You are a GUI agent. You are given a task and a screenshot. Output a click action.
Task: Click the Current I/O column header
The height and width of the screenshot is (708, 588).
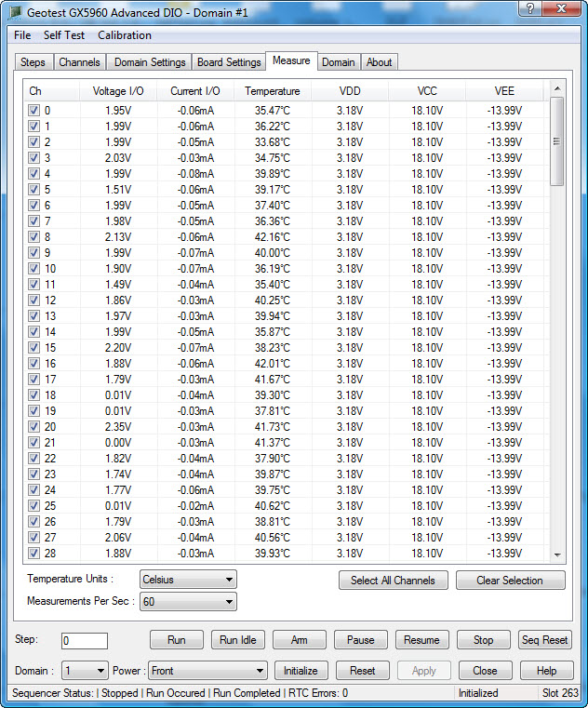coord(195,91)
